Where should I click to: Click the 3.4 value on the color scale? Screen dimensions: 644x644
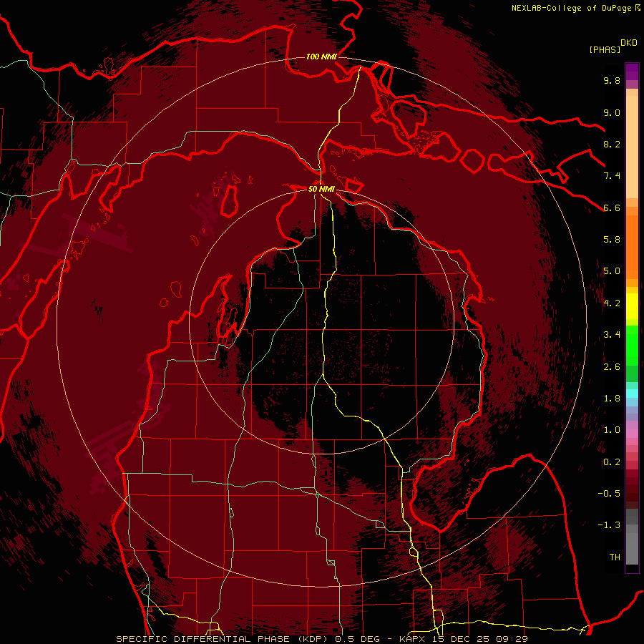(612, 335)
